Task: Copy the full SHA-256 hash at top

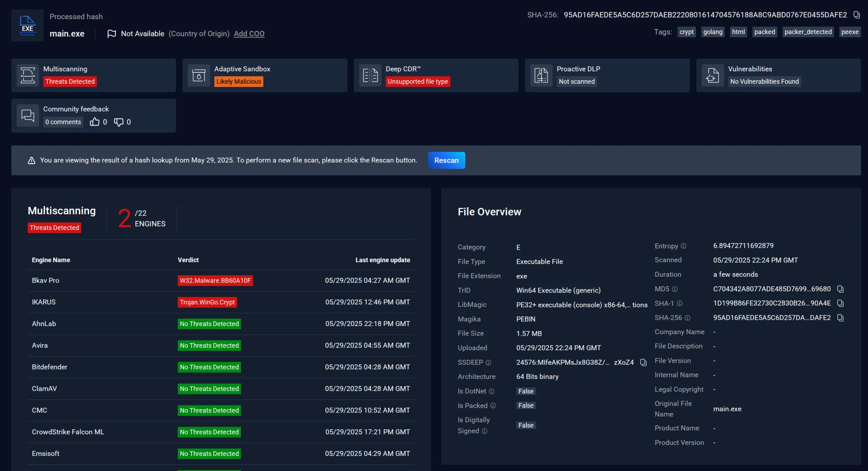Action: tap(857, 15)
